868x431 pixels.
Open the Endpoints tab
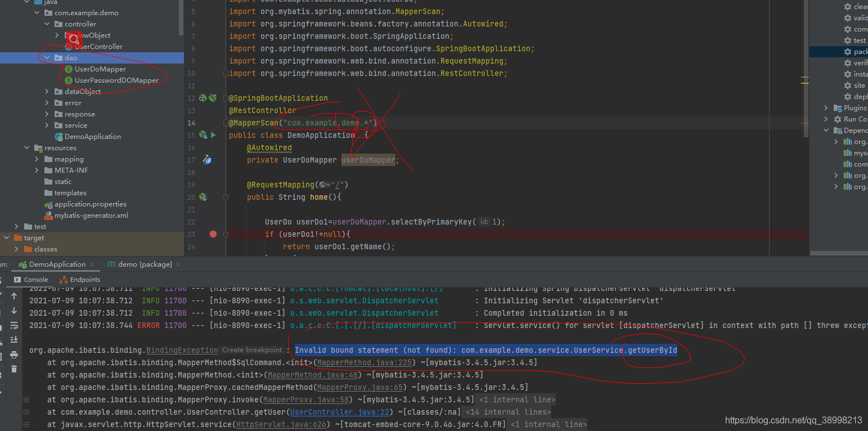tap(80, 280)
